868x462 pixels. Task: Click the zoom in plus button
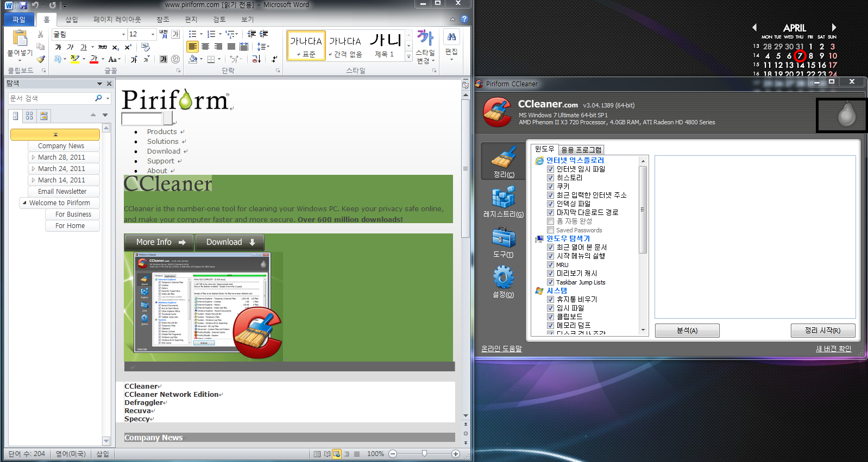pyautogui.click(x=456, y=454)
